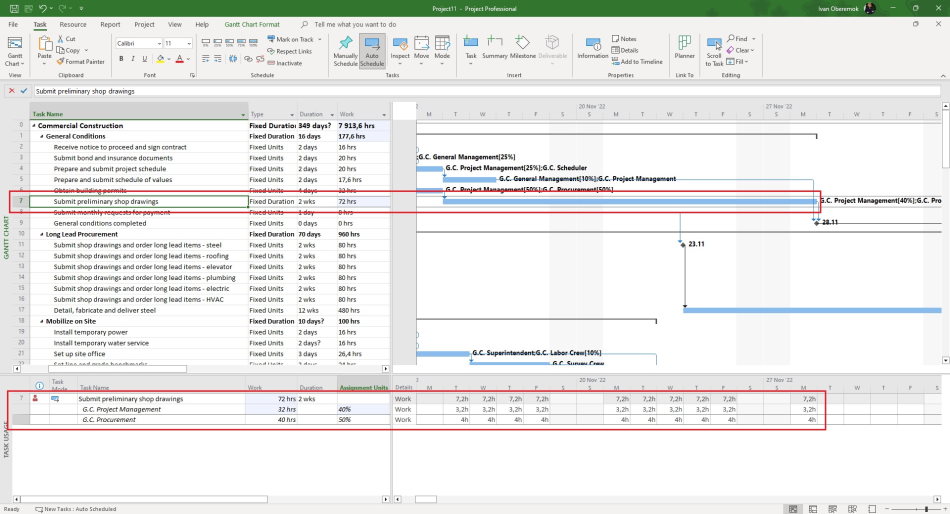Image resolution: width=950 pixels, height=514 pixels.
Task: Cancel entry with the red X
Action: click(12, 91)
